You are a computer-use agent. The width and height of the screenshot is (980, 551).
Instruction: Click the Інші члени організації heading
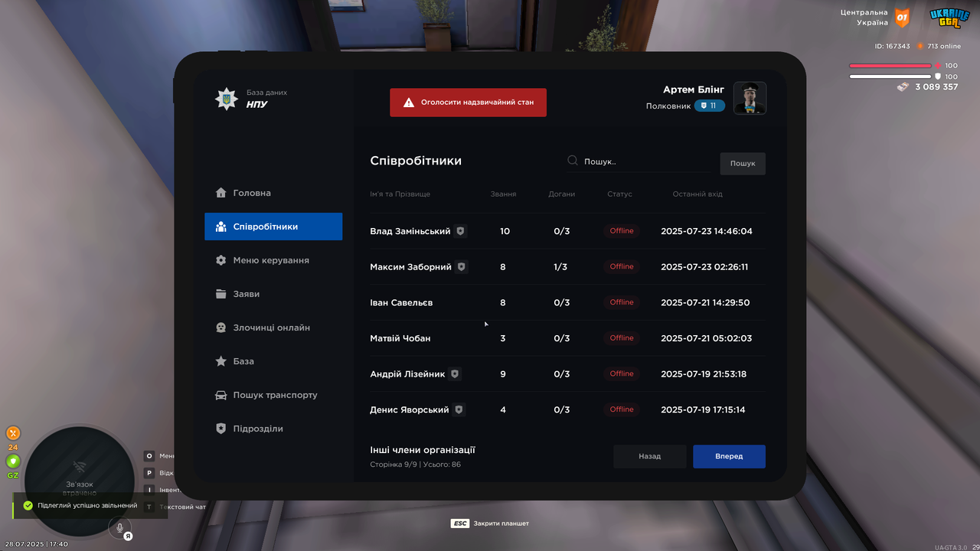click(423, 450)
